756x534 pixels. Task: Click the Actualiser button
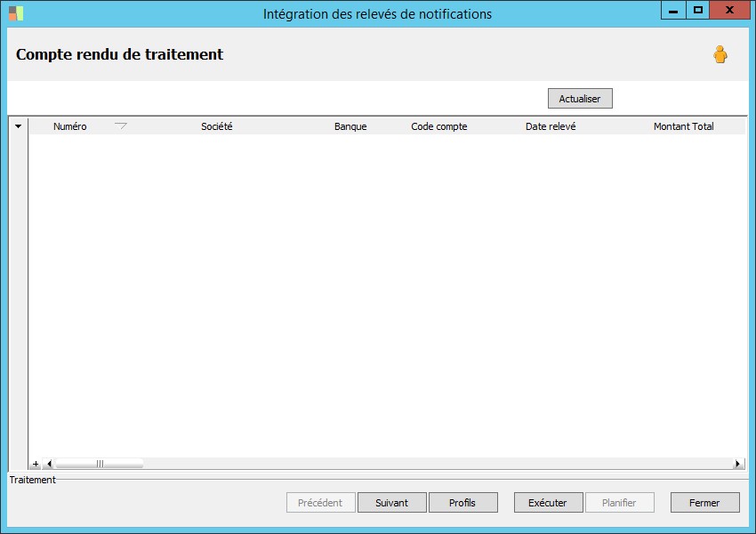click(580, 99)
